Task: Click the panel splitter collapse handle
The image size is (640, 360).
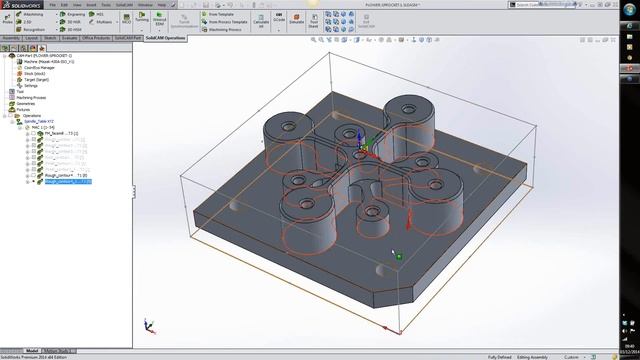Action: 133,191
